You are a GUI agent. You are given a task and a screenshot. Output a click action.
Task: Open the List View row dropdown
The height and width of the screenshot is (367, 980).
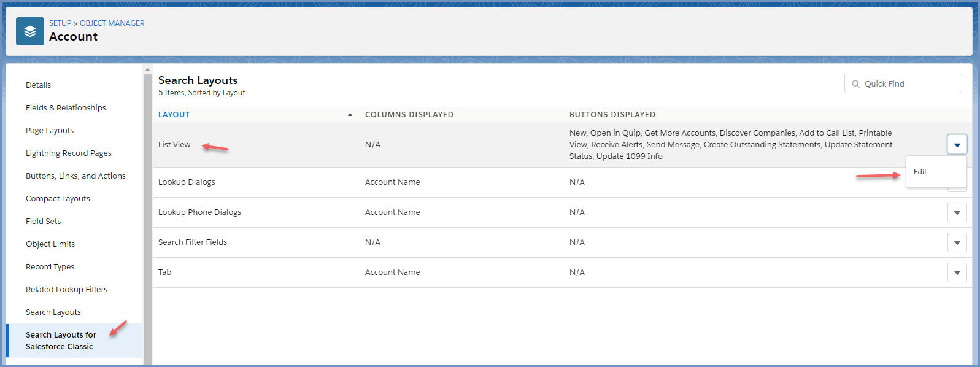coord(957,145)
